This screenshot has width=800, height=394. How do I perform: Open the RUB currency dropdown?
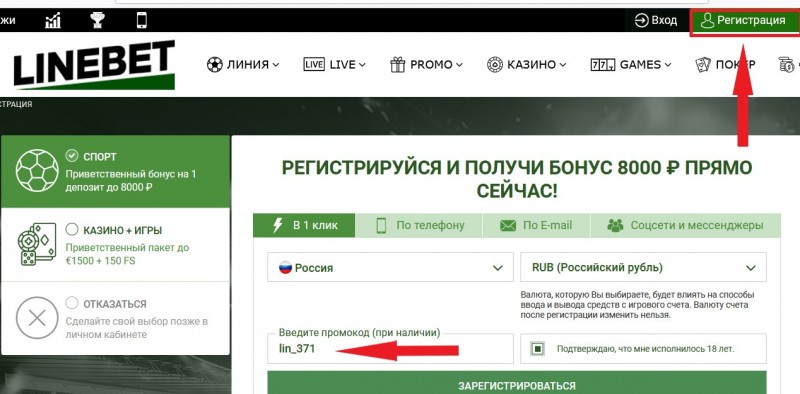[643, 267]
